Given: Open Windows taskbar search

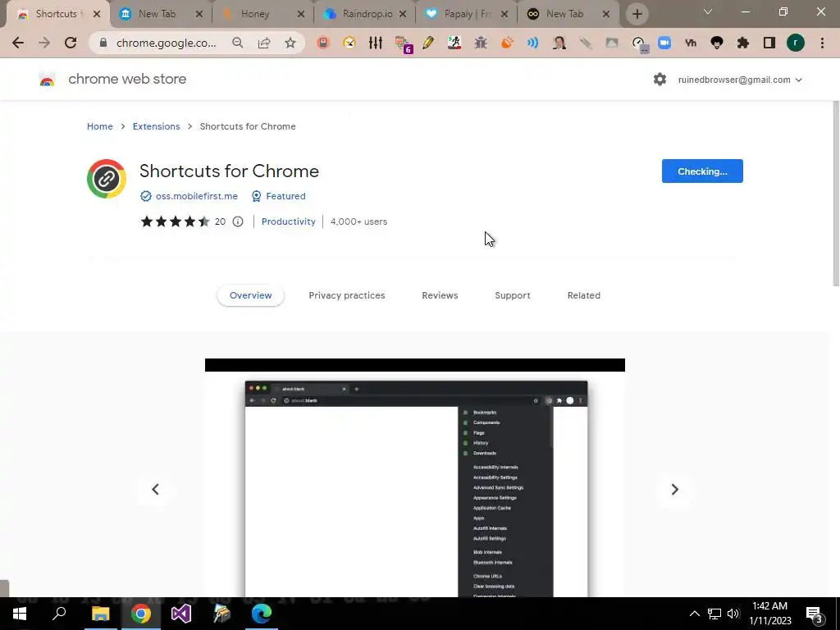Looking at the screenshot, I should [59, 614].
